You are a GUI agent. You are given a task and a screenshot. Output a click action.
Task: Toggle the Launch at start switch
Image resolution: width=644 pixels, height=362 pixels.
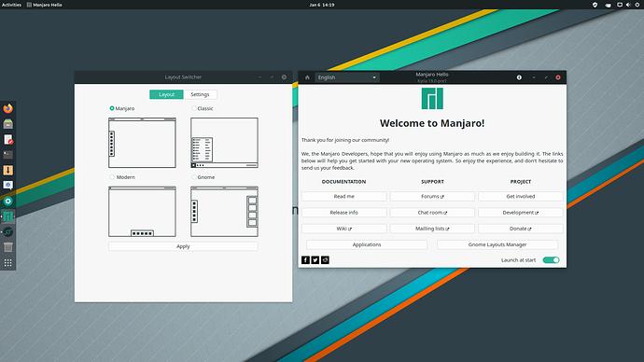pos(551,259)
